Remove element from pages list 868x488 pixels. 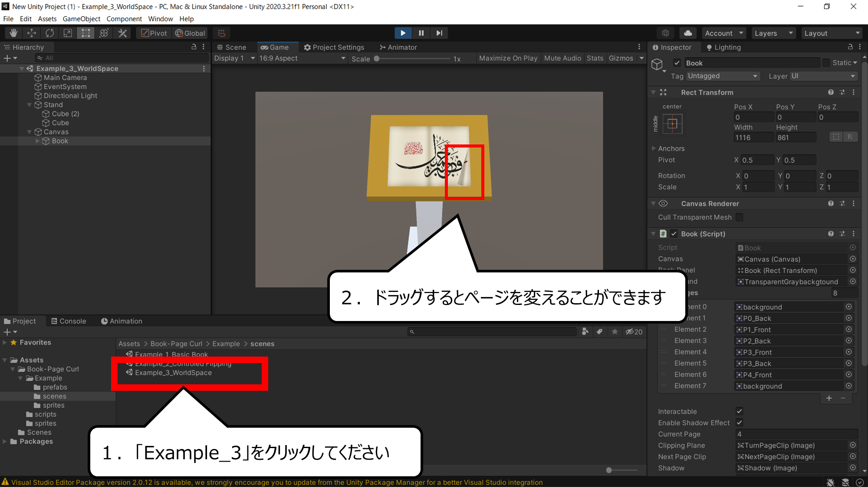[843, 398]
